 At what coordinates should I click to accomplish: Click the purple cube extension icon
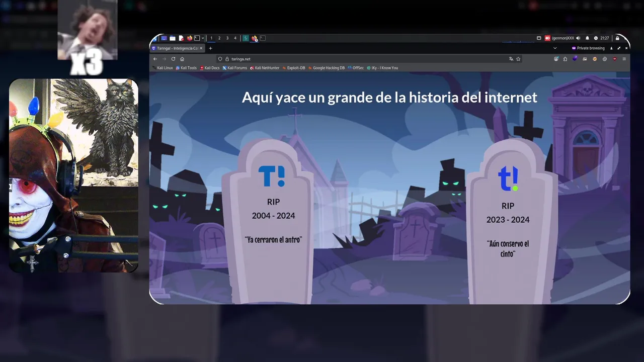tap(575, 58)
